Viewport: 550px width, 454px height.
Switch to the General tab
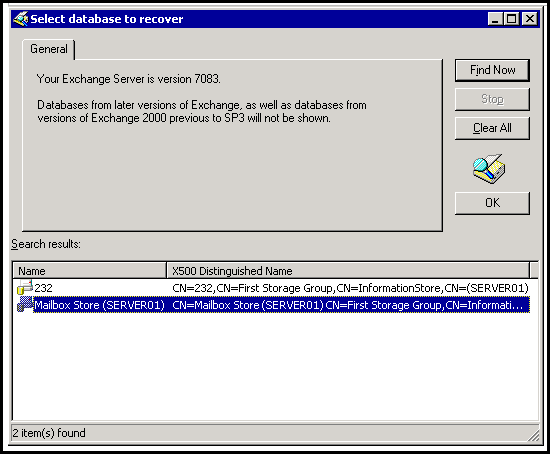click(x=48, y=49)
